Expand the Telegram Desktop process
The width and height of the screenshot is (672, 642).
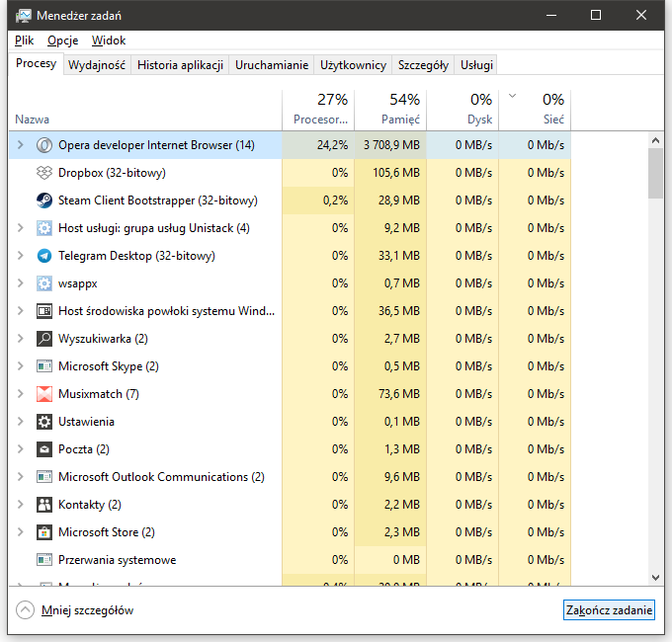pos(20,256)
